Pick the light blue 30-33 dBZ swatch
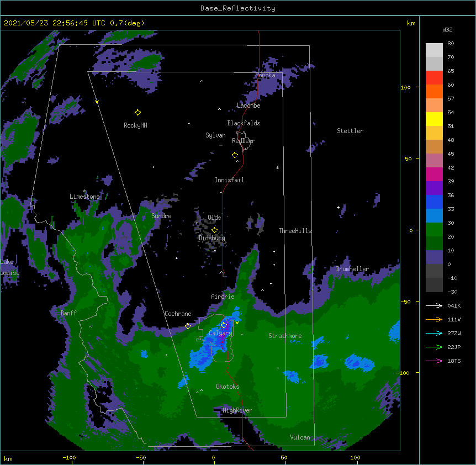 tap(434, 216)
